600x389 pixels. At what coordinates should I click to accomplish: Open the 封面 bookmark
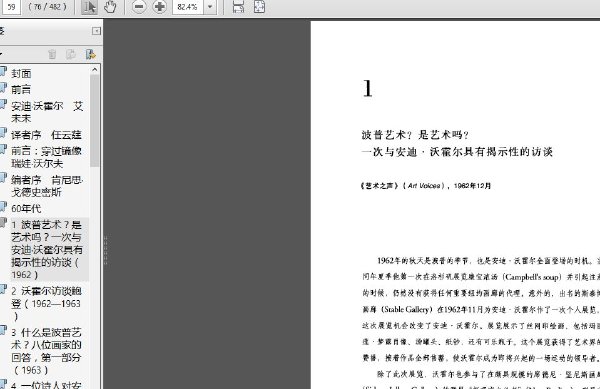(x=21, y=73)
